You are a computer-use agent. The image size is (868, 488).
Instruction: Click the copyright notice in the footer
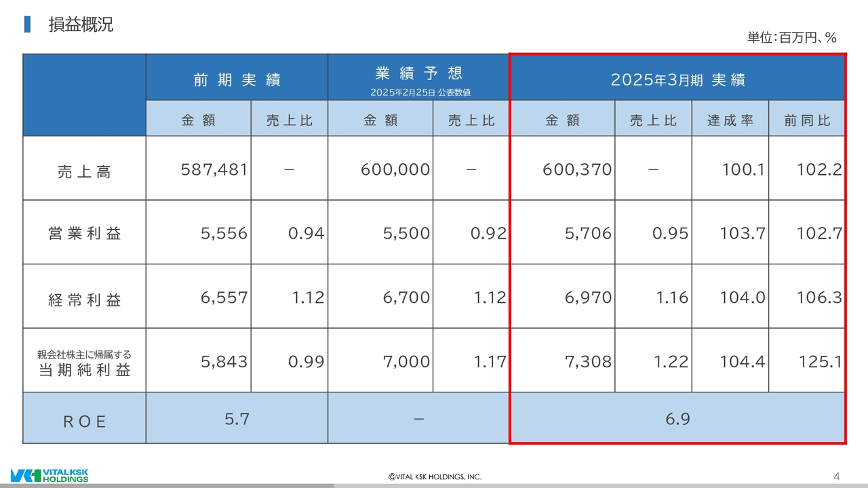pyautogui.click(x=435, y=477)
